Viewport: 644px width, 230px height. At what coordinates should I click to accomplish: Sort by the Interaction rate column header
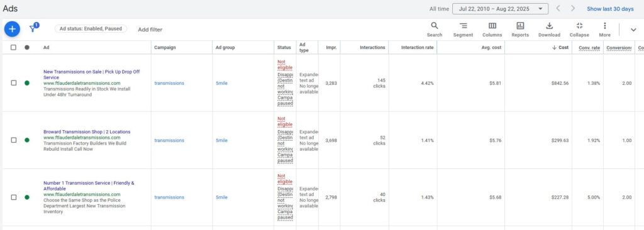click(x=418, y=48)
